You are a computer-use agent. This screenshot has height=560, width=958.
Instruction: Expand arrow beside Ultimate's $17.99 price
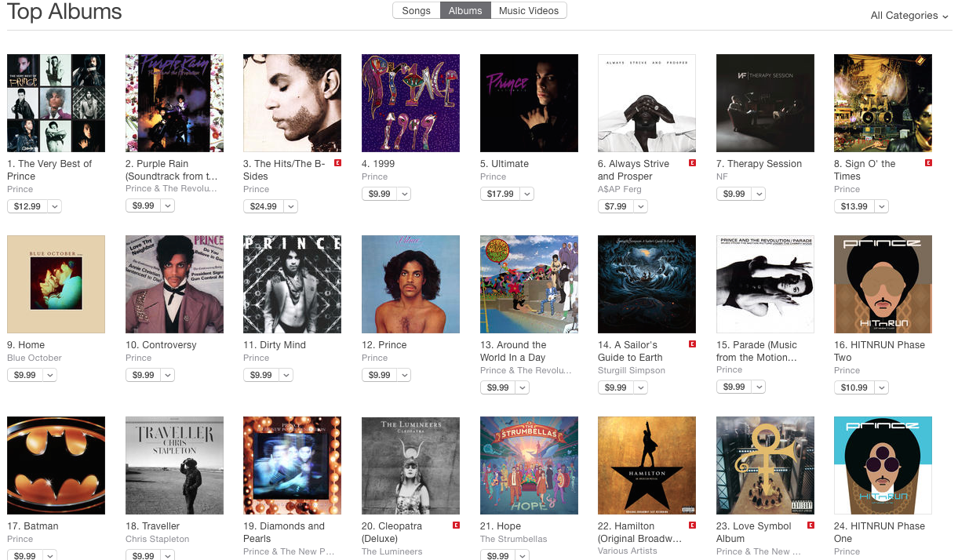pyautogui.click(x=526, y=194)
